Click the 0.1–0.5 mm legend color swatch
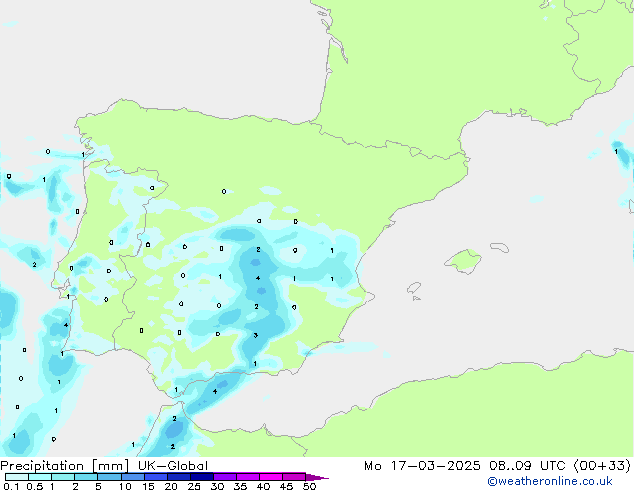Viewport: 634px width, 490px height. 17,477
